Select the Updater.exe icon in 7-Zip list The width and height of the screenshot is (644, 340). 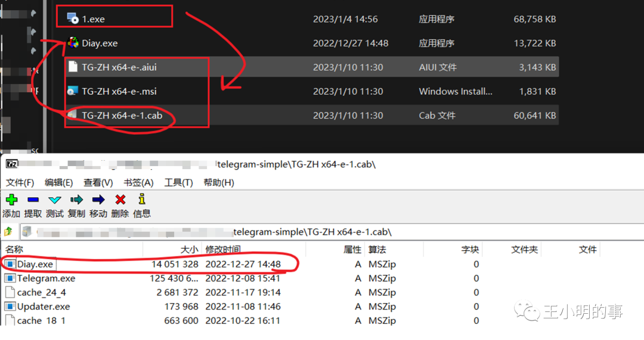pos(10,307)
